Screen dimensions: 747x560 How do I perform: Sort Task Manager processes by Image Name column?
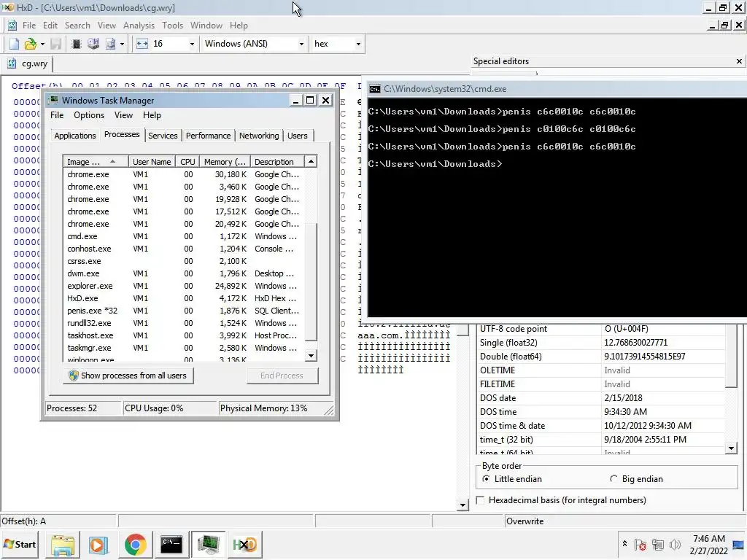[x=96, y=162]
